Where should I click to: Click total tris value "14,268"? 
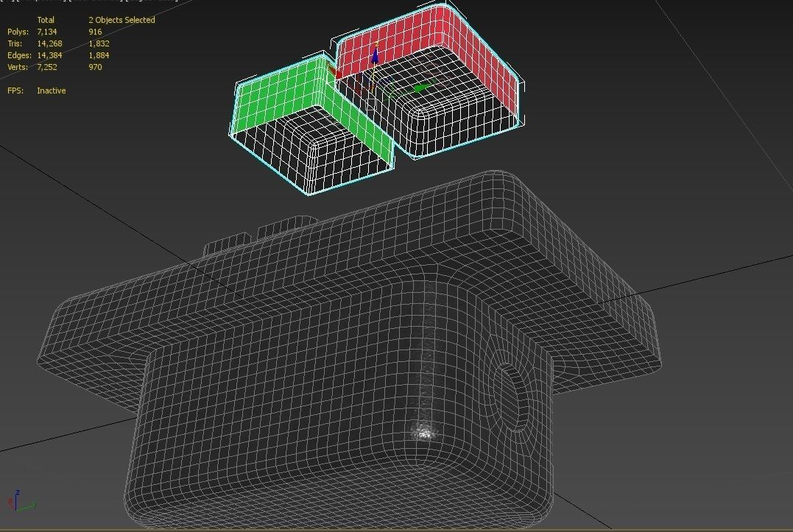click(49, 43)
